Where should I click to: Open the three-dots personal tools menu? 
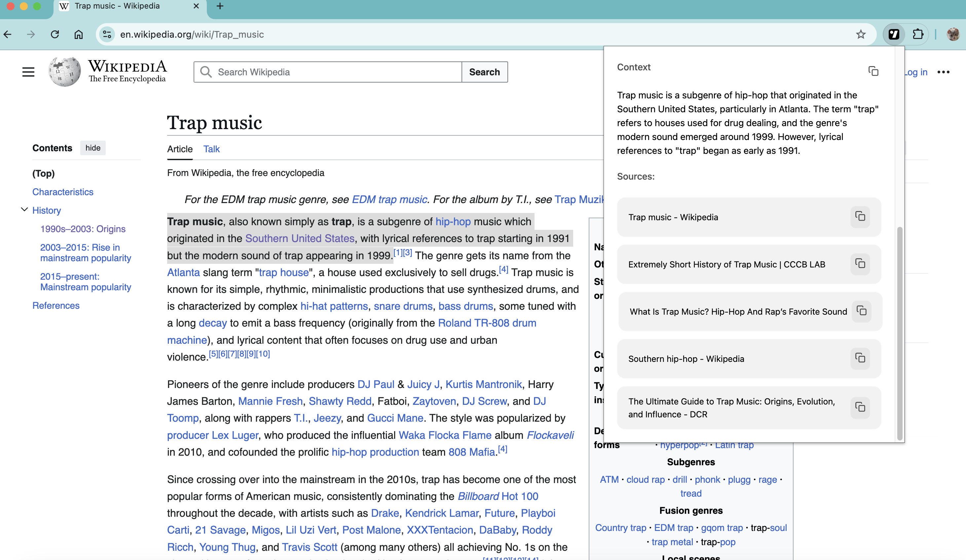[943, 72]
